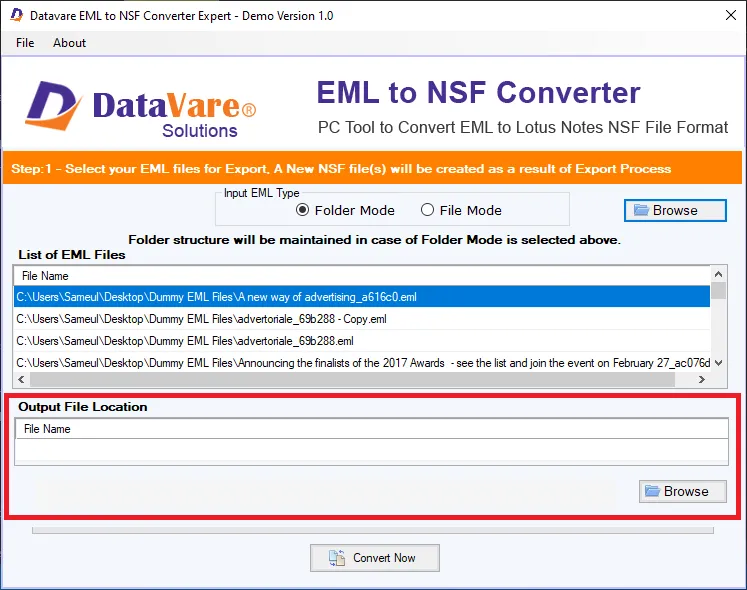Click the scroll left arrow of the EML file list

(21, 379)
